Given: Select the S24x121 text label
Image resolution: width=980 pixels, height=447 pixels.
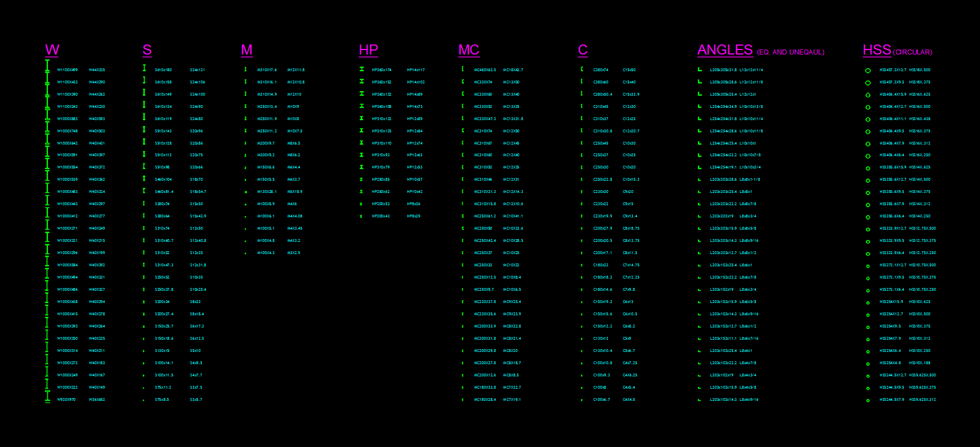Looking at the screenshot, I should click(x=197, y=70).
